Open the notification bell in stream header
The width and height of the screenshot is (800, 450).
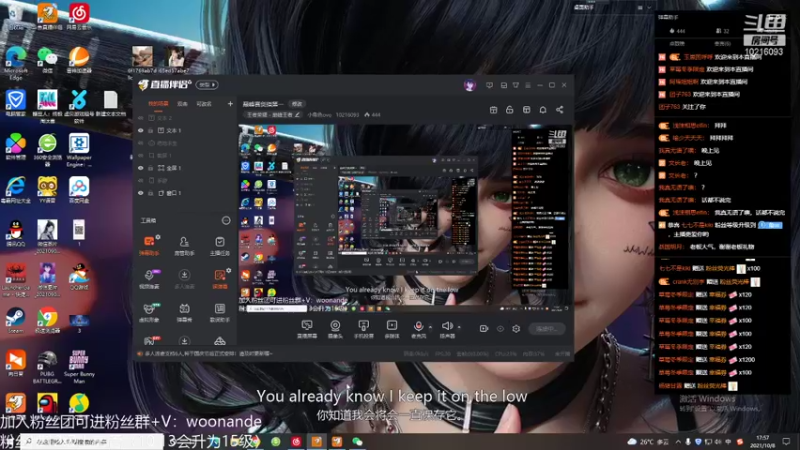point(543,110)
